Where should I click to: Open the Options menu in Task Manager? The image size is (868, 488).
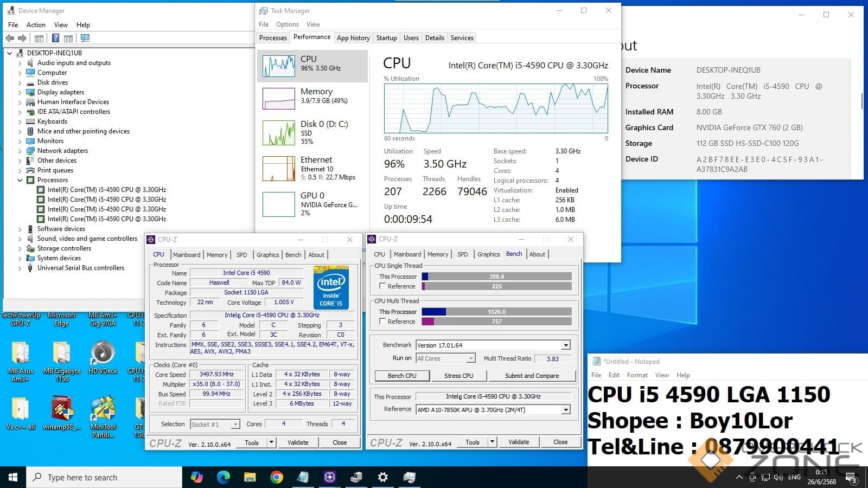point(287,24)
